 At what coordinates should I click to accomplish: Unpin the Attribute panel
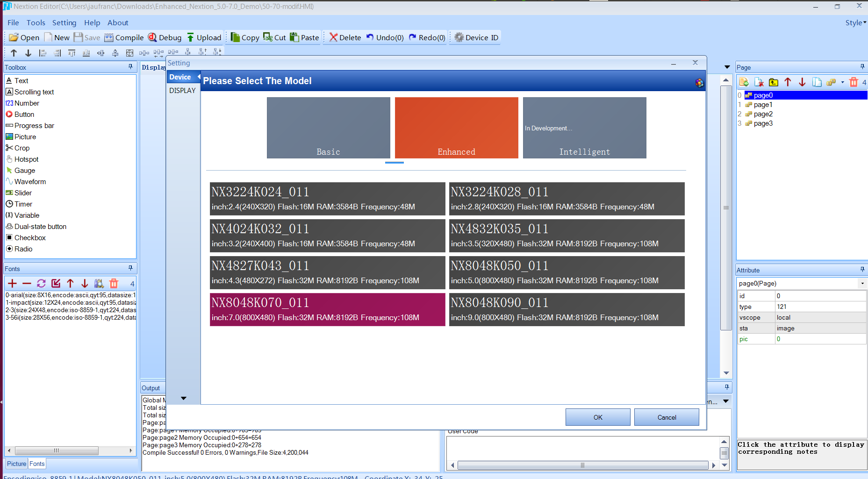pos(862,270)
